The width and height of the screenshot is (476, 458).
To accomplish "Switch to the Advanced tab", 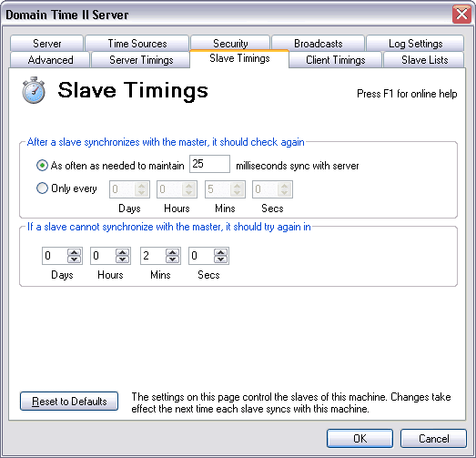I will click(x=50, y=60).
